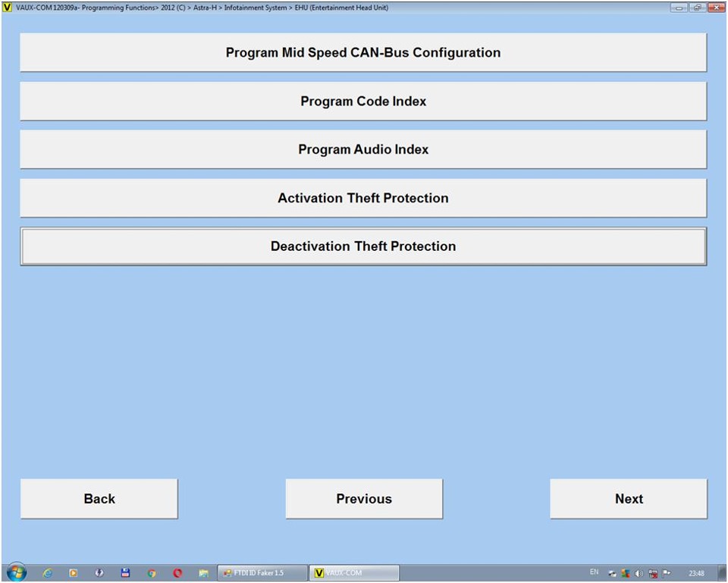728x583 pixels.
Task: Open the volume speaker tray icon
Action: coord(639,573)
